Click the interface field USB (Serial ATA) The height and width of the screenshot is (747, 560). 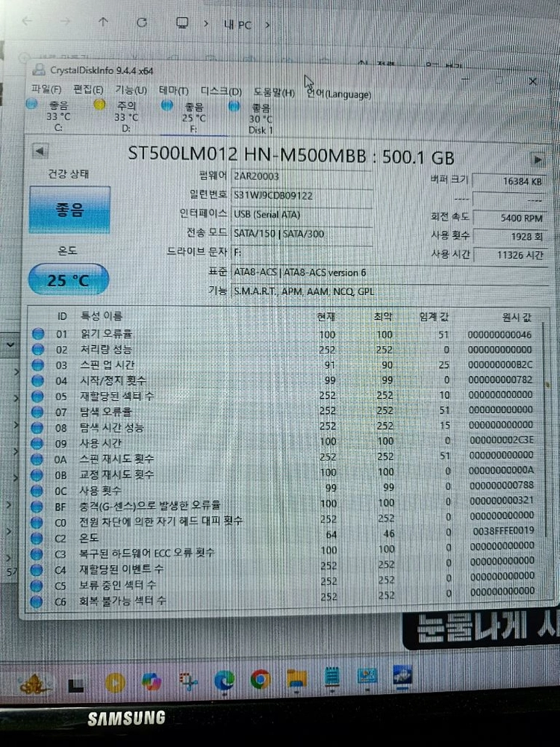pos(301,214)
